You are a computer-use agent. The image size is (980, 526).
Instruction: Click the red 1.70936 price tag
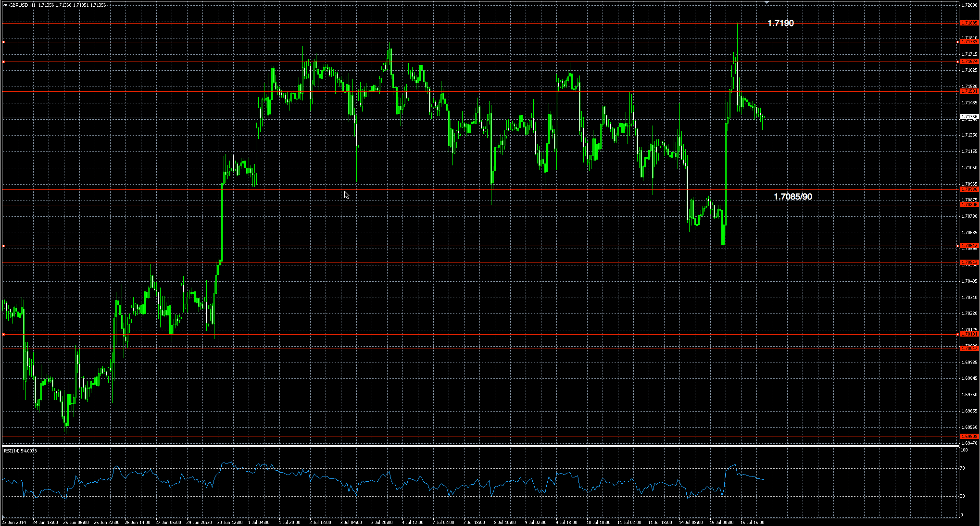[969, 189]
